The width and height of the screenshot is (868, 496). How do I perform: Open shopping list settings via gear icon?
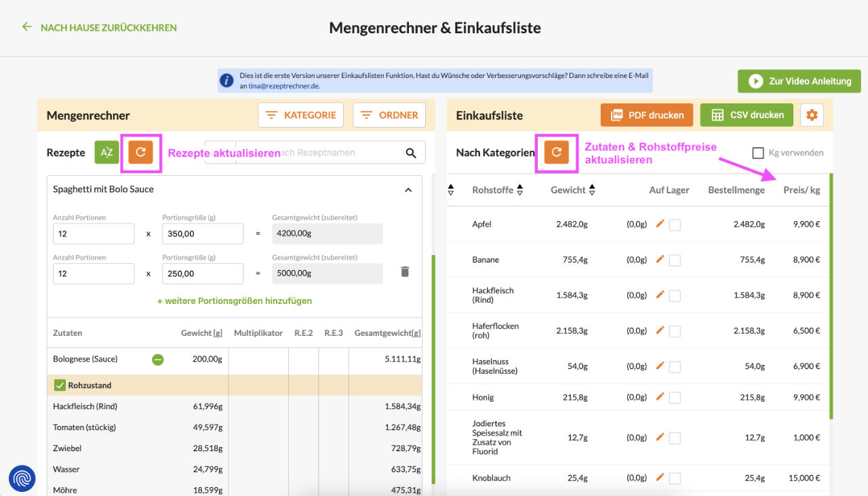(812, 115)
